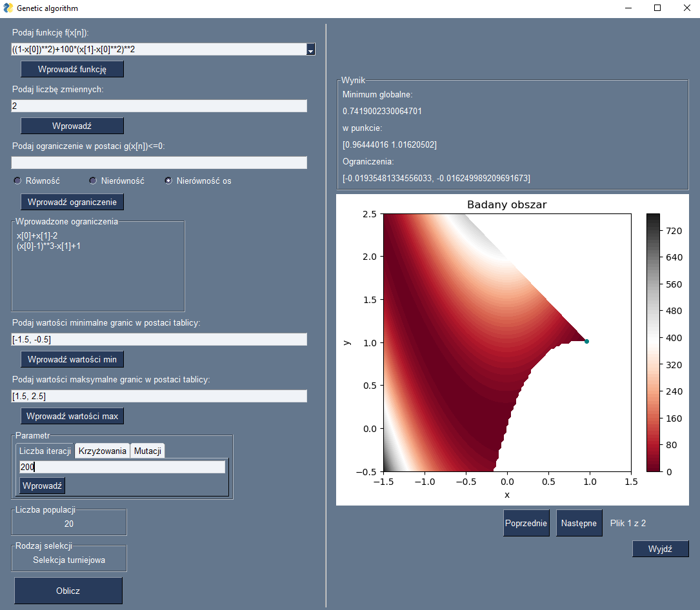
Task: Click the constraint entry (x[0]-1)**3-x[1]+1
Action: point(48,246)
